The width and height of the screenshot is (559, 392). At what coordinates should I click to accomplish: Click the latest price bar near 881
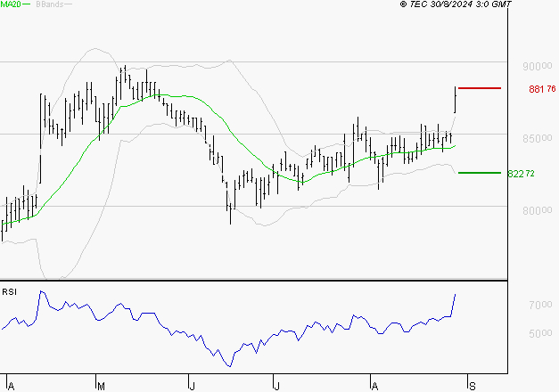pyautogui.click(x=456, y=100)
